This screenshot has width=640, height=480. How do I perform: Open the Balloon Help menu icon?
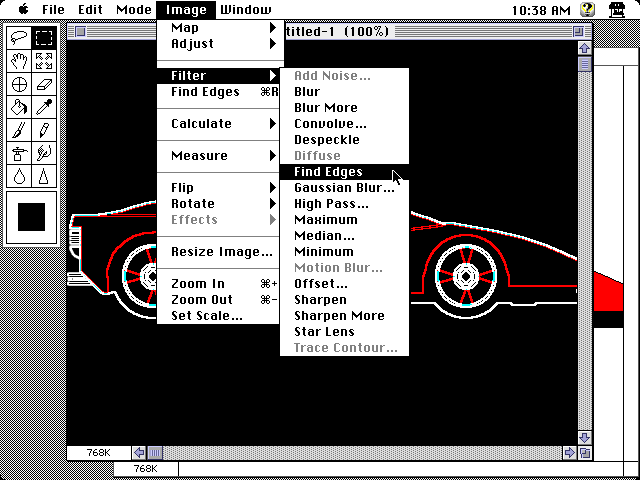pyautogui.click(x=587, y=9)
